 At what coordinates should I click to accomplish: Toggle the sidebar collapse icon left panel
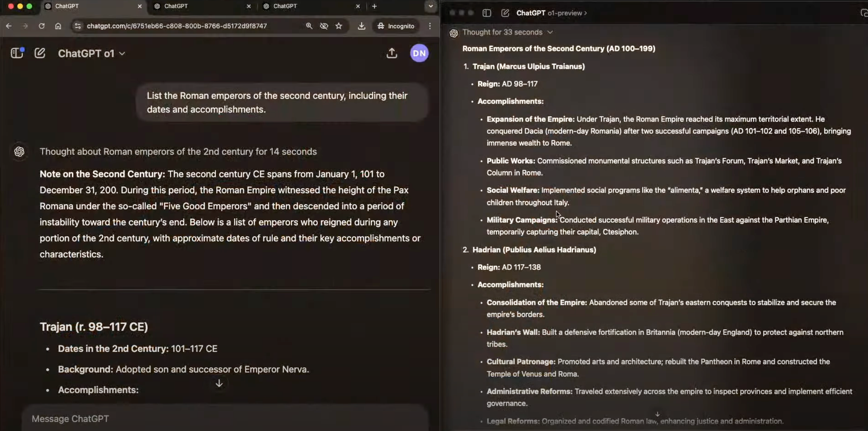pos(16,53)
